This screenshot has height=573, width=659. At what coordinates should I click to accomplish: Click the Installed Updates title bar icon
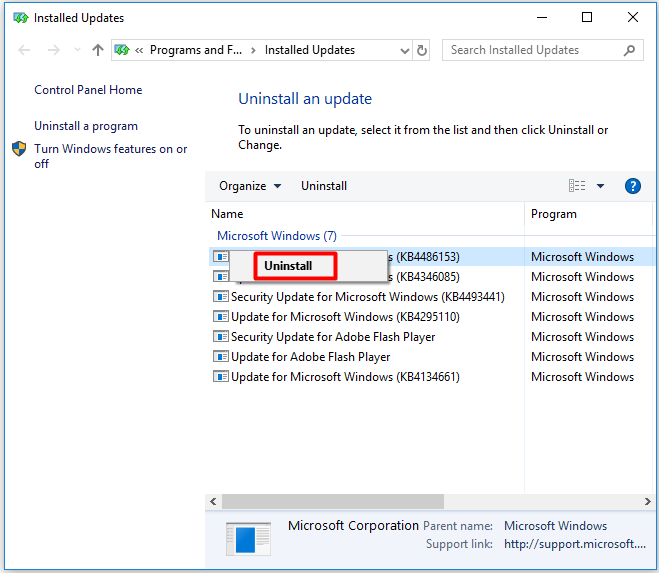click(21, 18)
